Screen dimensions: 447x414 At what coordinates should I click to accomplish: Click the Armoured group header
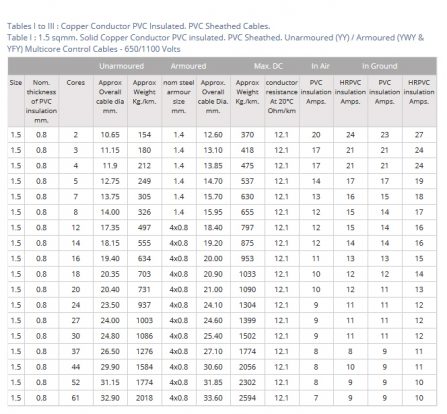click(x=188, y=66)
